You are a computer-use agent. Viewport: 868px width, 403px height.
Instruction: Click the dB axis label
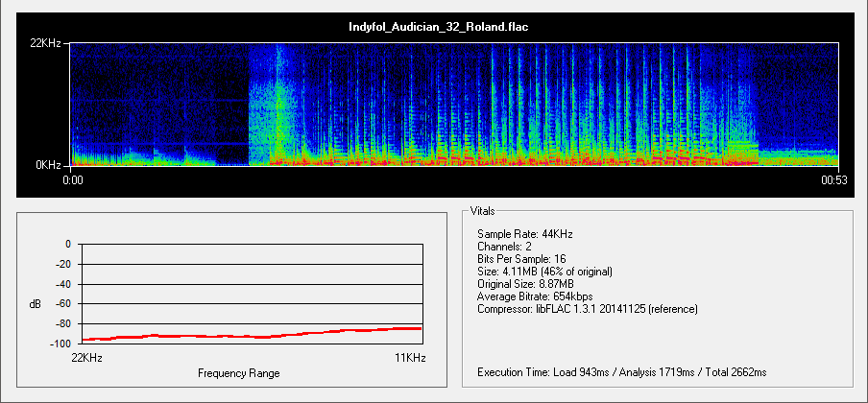36,304
